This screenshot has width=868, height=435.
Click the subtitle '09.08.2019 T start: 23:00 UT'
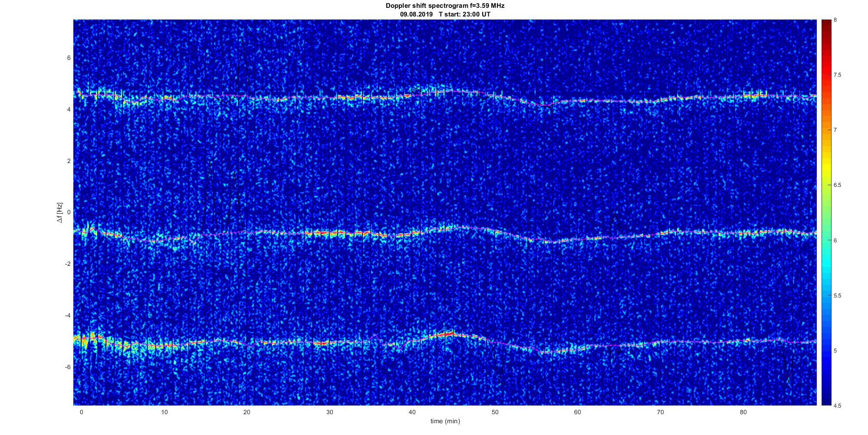point(445,14)
